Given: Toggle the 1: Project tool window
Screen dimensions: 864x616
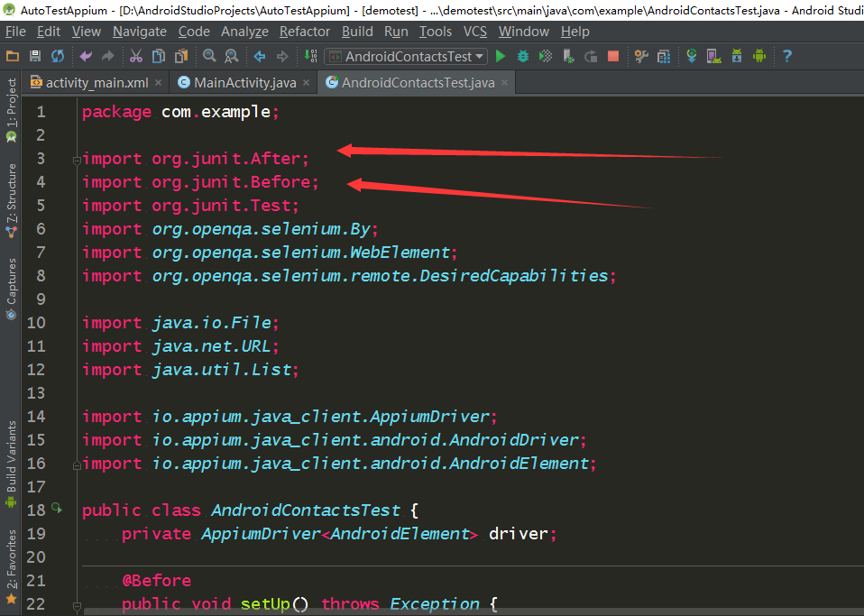Looking at the screenshot, I should 11,110.
